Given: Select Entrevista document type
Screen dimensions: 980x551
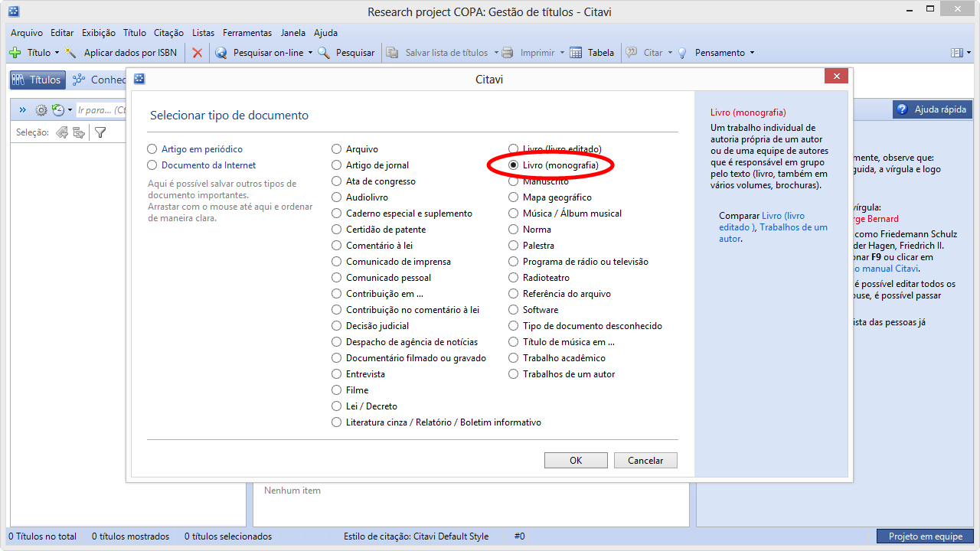Looking at the screenshot, I should [337, 374].
